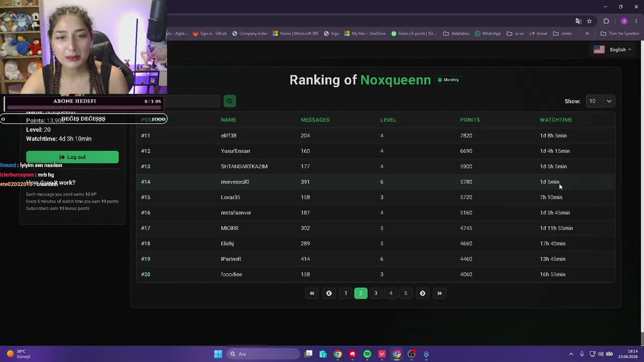Go to the first page of rankings
The width and height of the screenshot is (644, 362).
pyautogui.click(x=312, y=293)
